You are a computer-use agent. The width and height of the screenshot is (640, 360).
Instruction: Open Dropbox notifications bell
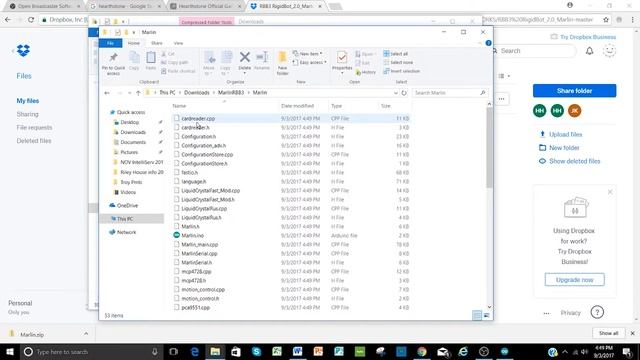coord(589,51)
